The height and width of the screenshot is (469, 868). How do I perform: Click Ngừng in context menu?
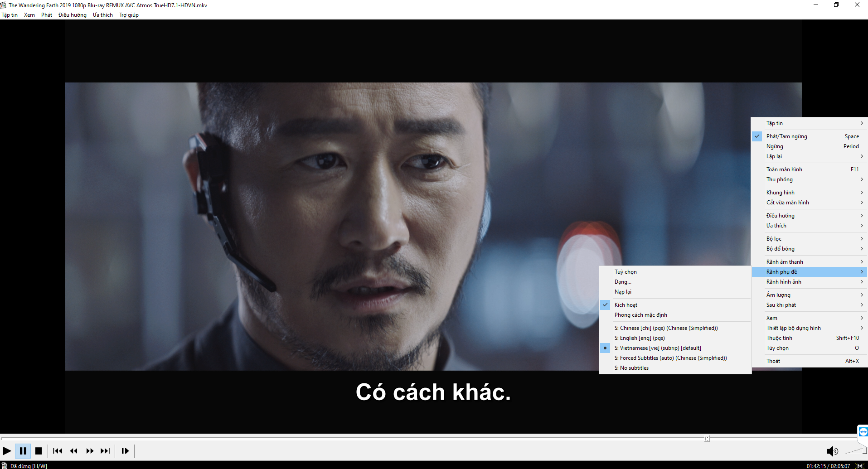pos(810,146)
